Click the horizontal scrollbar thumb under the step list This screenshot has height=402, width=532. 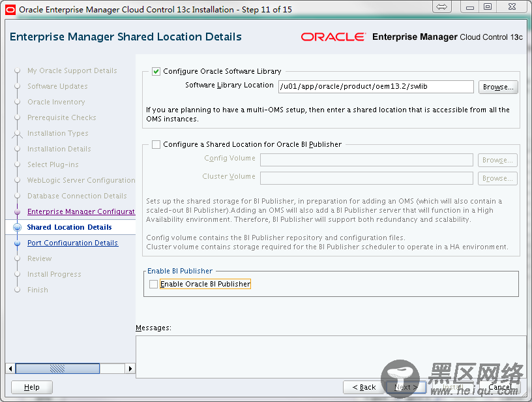click(x=57, y=368)
